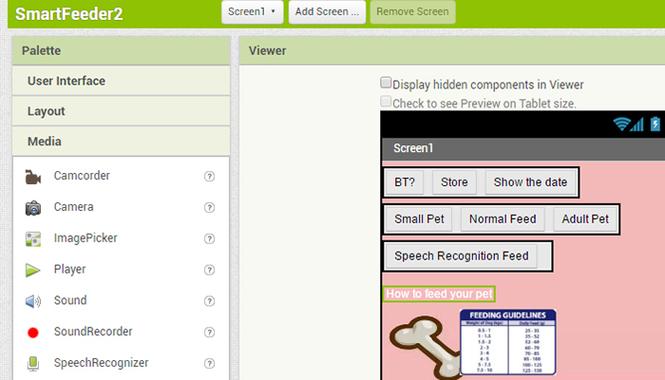Open help for SpeechRecognizer component
The width and height of the screenshot is (665, 380).
point(209,363)
